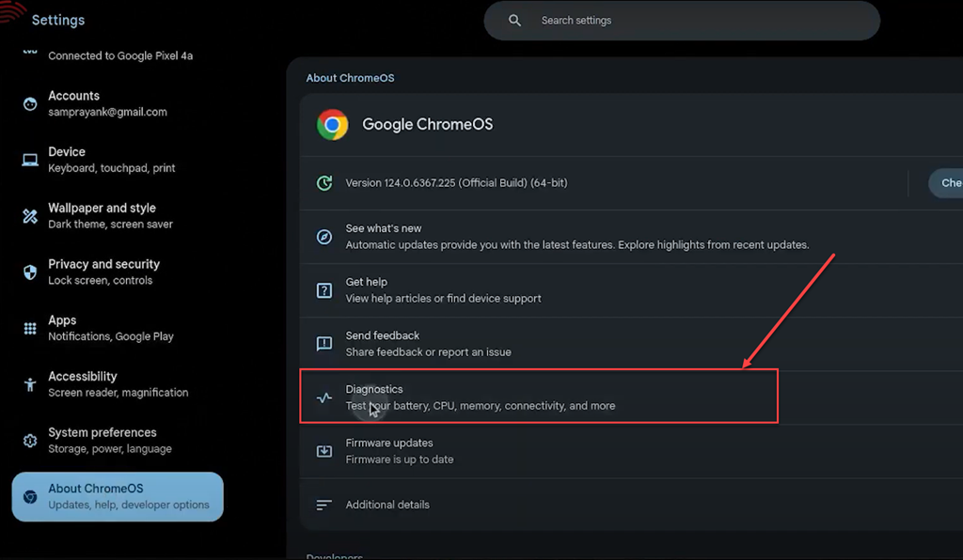The height and width of the screenshot is (560, 963).
Task: Click the Device laptop icon
Action: click(x=30, y=160)
